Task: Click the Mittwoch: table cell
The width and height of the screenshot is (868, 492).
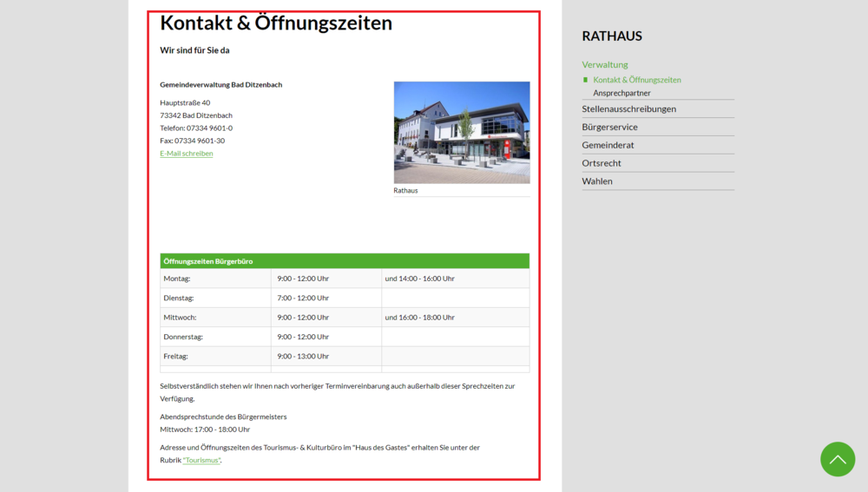Action: pos(215,317)
